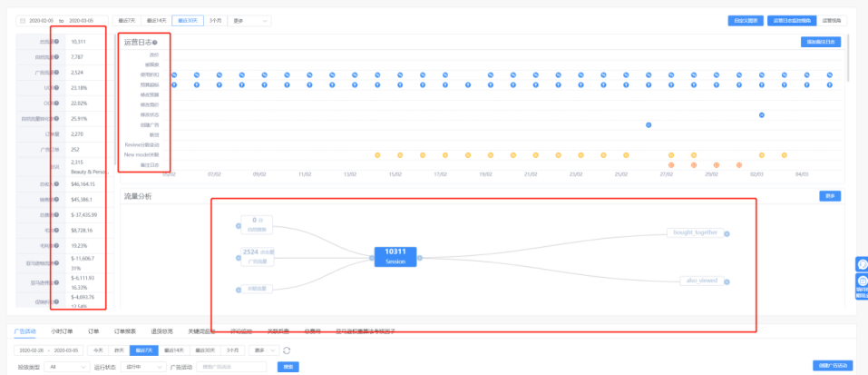
Task: Open the calendar icon in top date range
Action: point(23,21)
